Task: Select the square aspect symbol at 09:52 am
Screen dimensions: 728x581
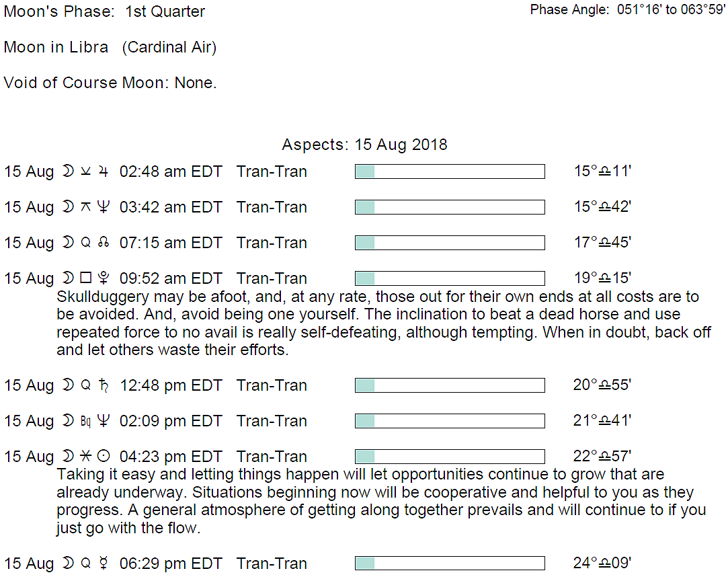Action: click(85, 278)
